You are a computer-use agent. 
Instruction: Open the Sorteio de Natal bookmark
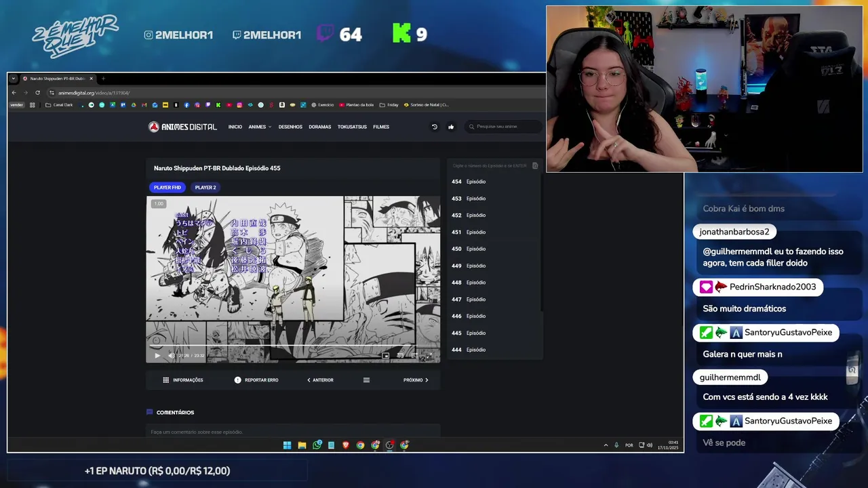pyautogui.click(x=427, y=105)
